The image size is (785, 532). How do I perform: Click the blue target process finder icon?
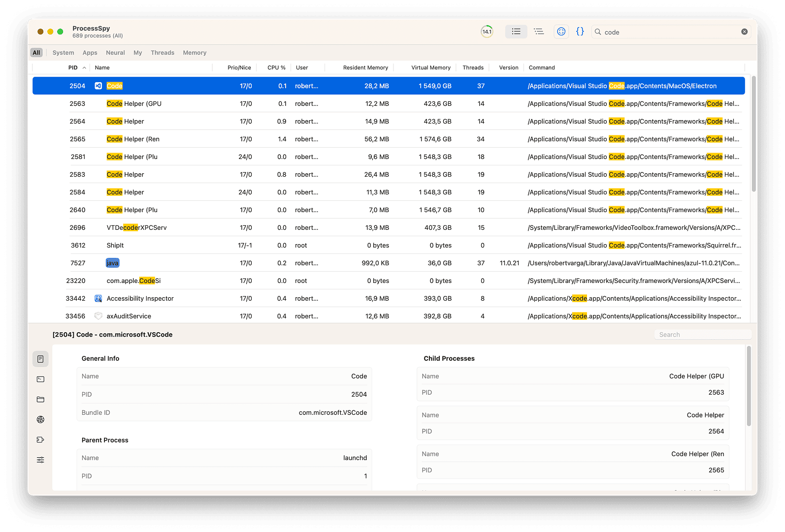coord(561,31)
